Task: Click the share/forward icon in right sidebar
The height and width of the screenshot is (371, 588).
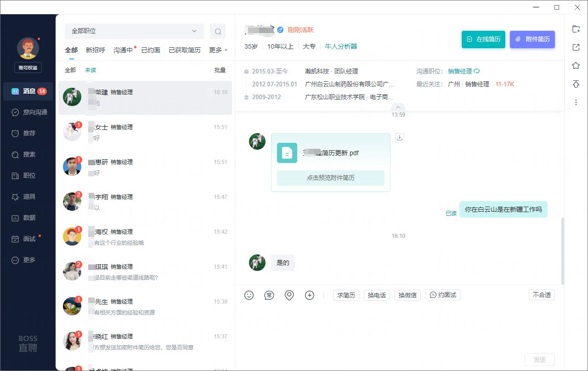Action: [x=576, y=47]
